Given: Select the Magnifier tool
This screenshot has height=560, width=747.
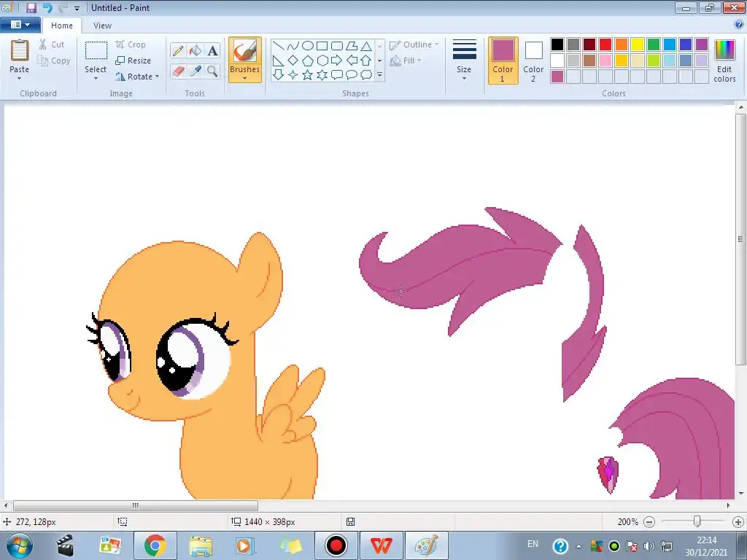Looking at the screenshot, I should coord(212,71).
